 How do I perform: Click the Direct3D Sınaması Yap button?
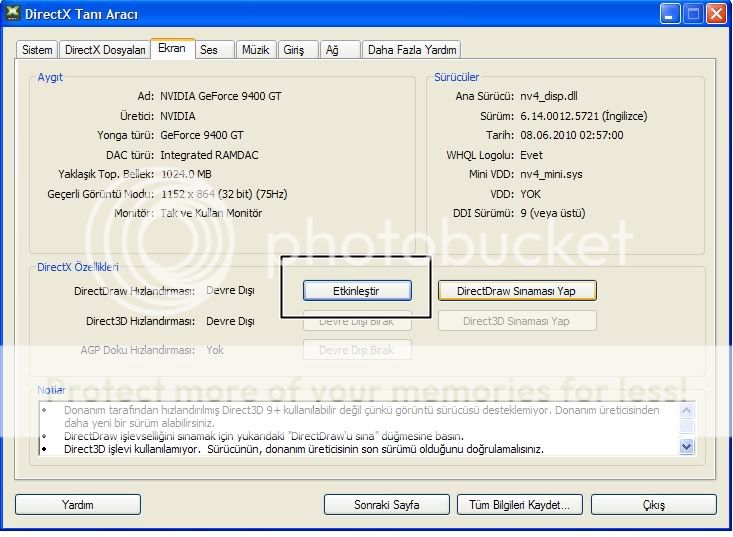coord(517,321)
